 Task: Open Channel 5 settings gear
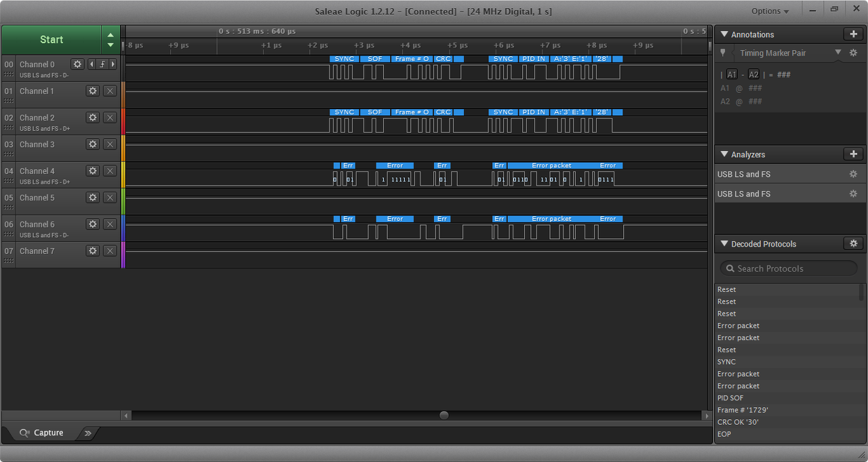click(93, 197)
